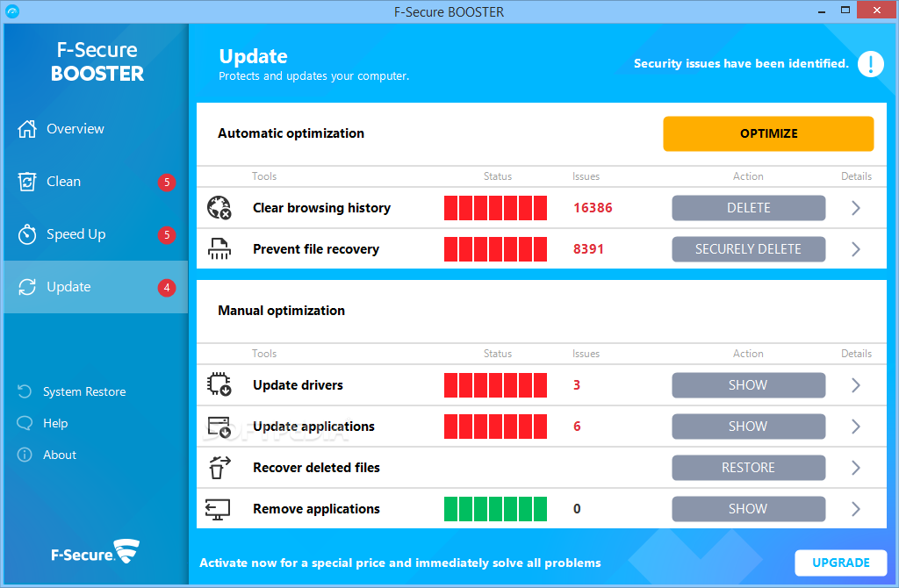The height and width of the screenshot is (588, 899).
Task: Click the Update drivers chip icon
Action: point(219,384)
